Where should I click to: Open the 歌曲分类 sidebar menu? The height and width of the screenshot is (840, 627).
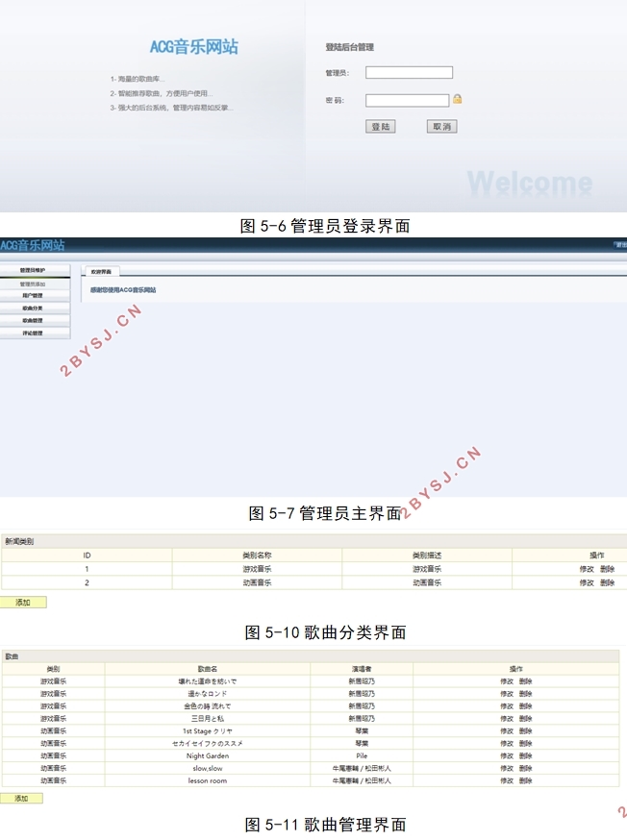[x=33, y=309]
